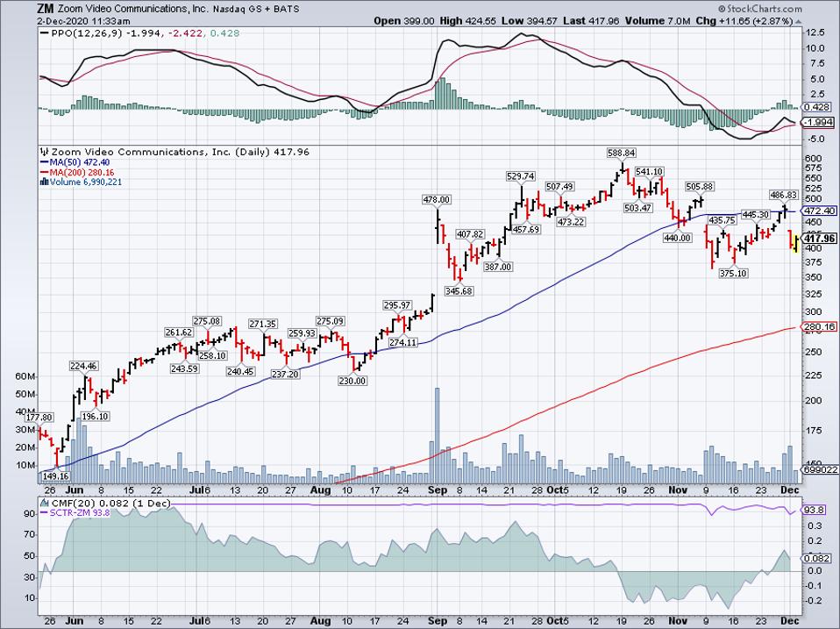Click the 0.428 PPO histogram axis tag
This screenshot has width=840, height=629.
[817, 107]
